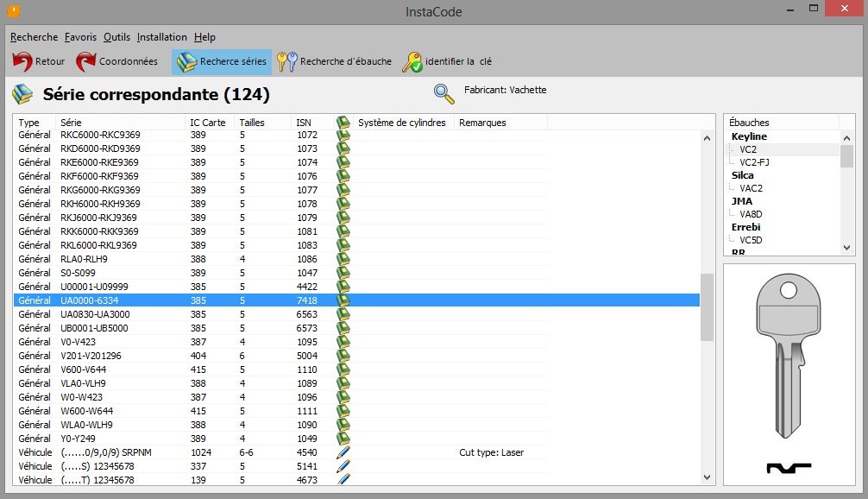Sort by the IC Carte column header

pos(210,123)
